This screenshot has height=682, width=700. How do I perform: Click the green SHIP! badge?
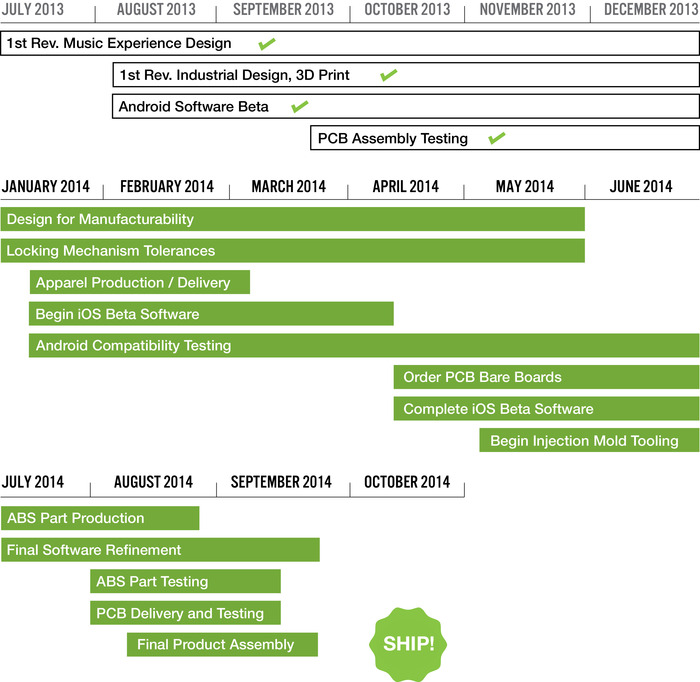coord(408,644)
